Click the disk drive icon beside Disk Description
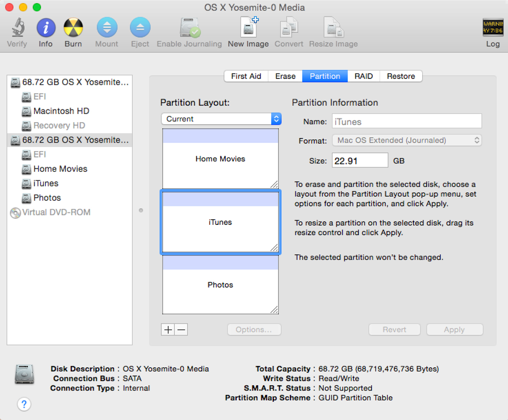 pyautogui.click(x=24, y=374)
